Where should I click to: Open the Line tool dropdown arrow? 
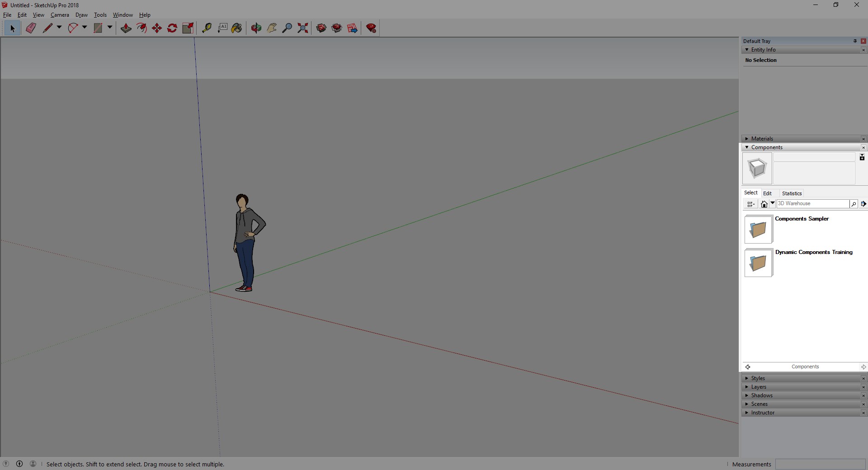tap(59, 28)
